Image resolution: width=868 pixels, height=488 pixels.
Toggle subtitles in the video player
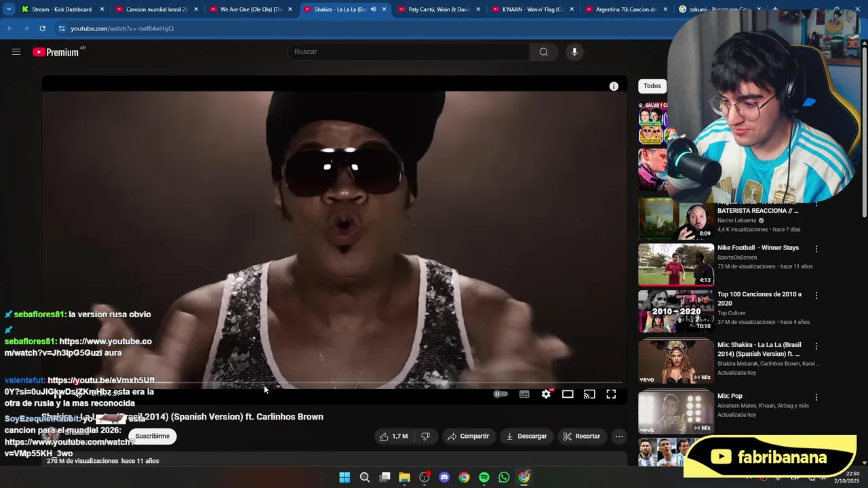click(524, 394)
